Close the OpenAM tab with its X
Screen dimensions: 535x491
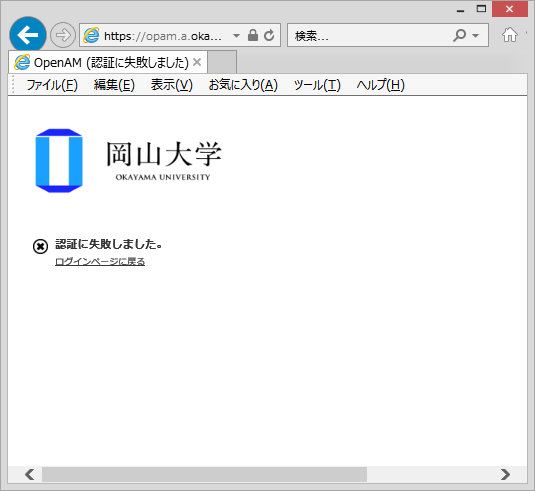197,62
